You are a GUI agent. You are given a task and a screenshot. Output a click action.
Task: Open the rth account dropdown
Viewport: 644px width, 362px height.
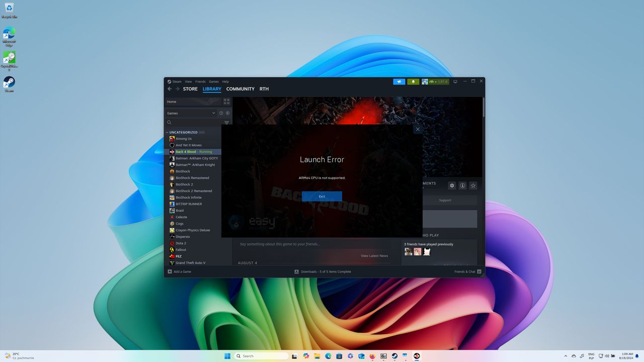435,81
